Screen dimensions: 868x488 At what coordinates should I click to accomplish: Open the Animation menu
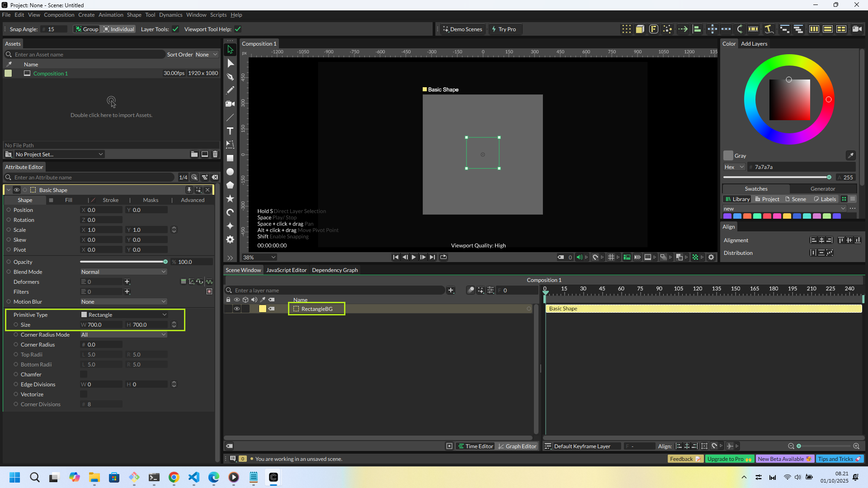tap(111, 15)
